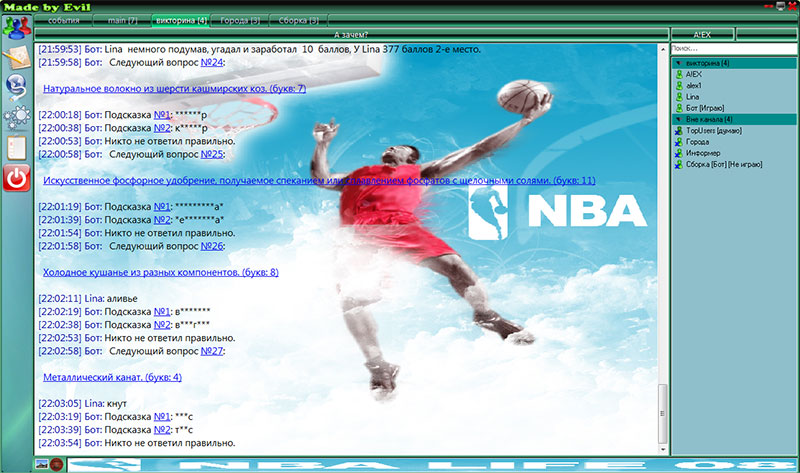Screen dimensions: 800x473
Task: Select user Lina in the user list
Action: tap(692, 97)
